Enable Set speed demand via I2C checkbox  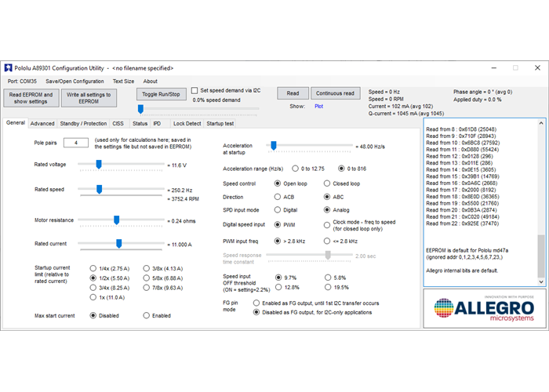195,91
